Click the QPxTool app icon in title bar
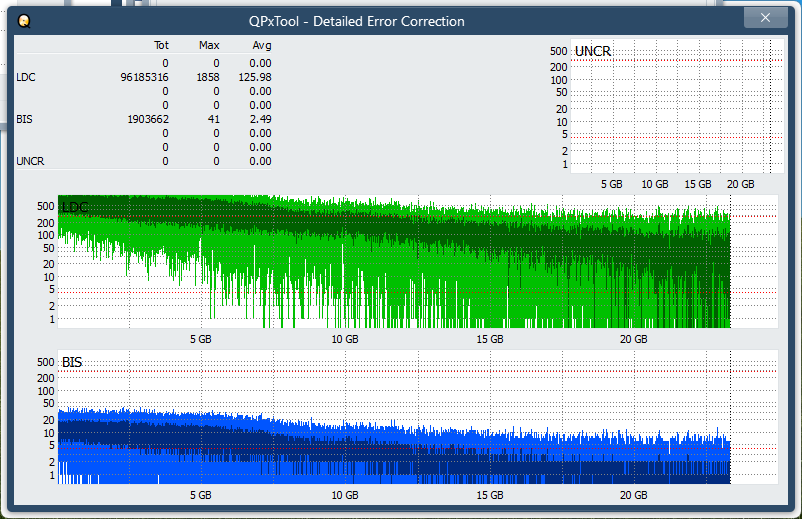 tap(24, 21)
